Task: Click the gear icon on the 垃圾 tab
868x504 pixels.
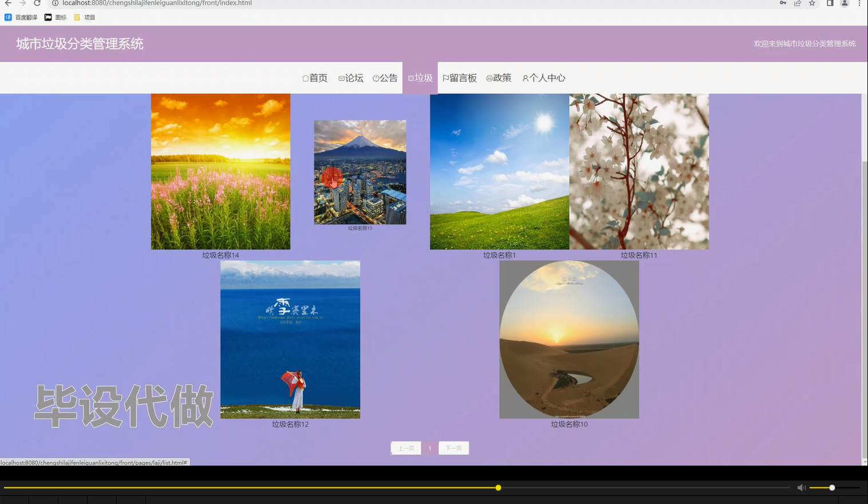Action: [410, 78]
